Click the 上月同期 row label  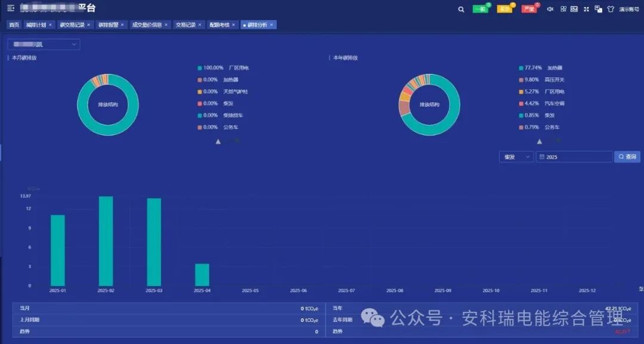click(30, 320)
